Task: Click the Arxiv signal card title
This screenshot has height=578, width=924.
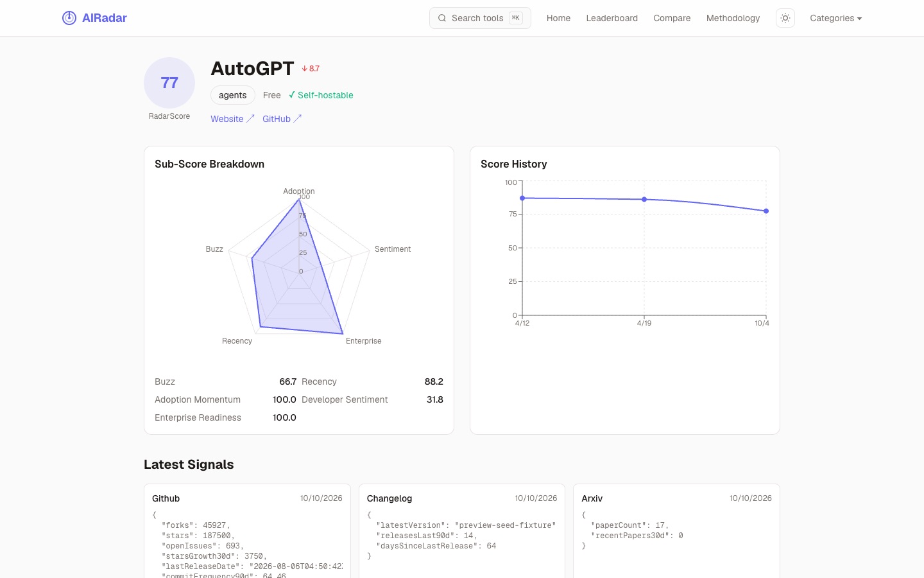Action: coord(592,498)
